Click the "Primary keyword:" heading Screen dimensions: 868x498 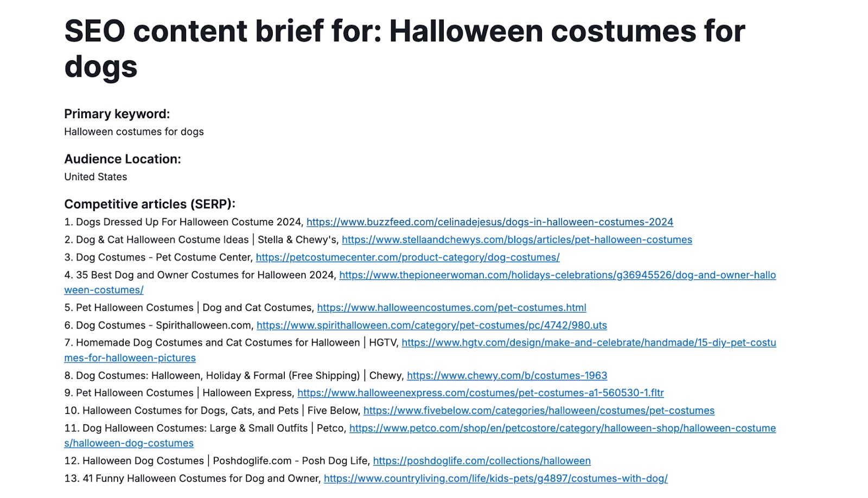pyautogui.click(x=117, y=114)
